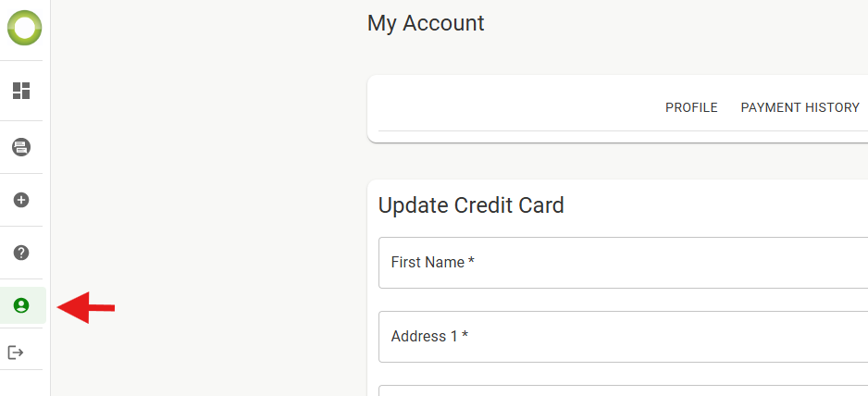Switch to the PROFILE tab
Image resolution: width=868 pixels, height=396 pixels.
click(x=691, y=107)
